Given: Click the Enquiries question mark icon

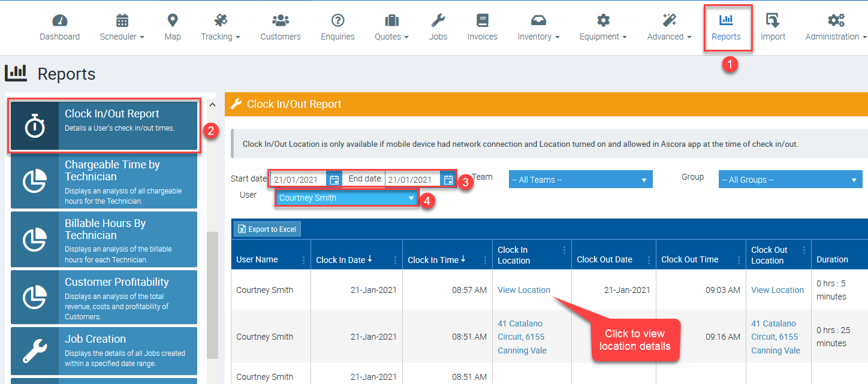Looking at the screenshot, I should point(337,21).
